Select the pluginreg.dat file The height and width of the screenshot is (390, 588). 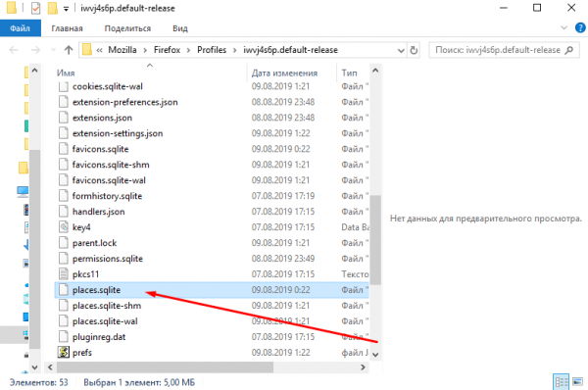point(99,337)
